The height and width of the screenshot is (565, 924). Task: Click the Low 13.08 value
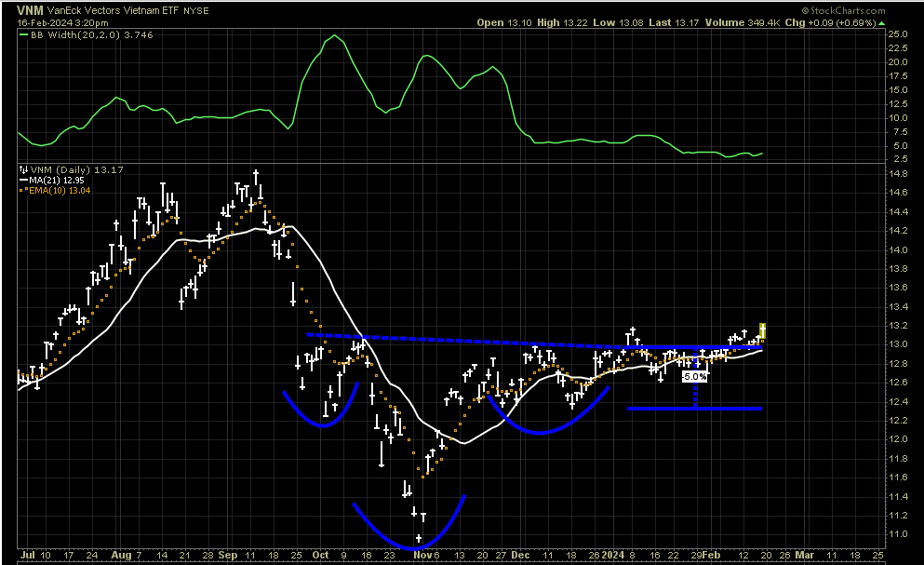pos(618,22)
